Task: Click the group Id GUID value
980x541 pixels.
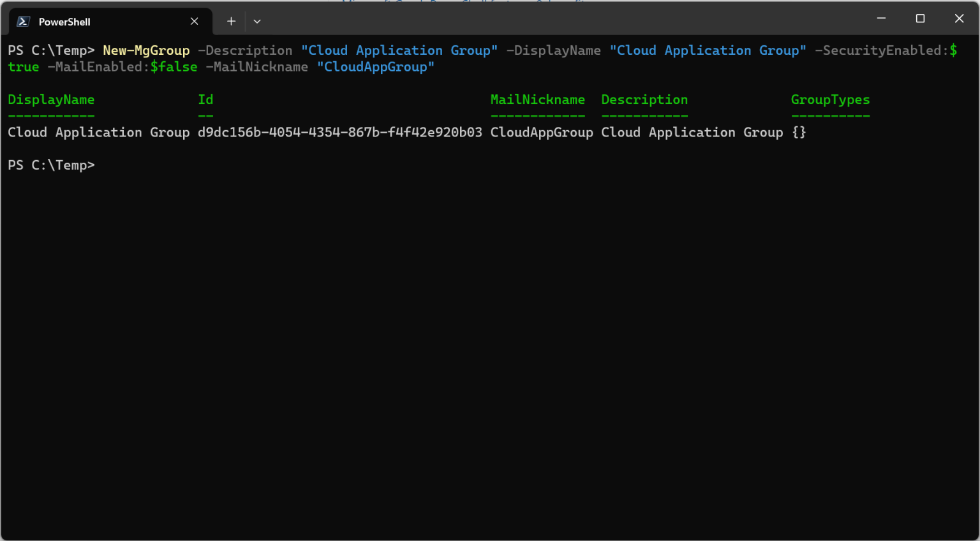Action: 339,133
